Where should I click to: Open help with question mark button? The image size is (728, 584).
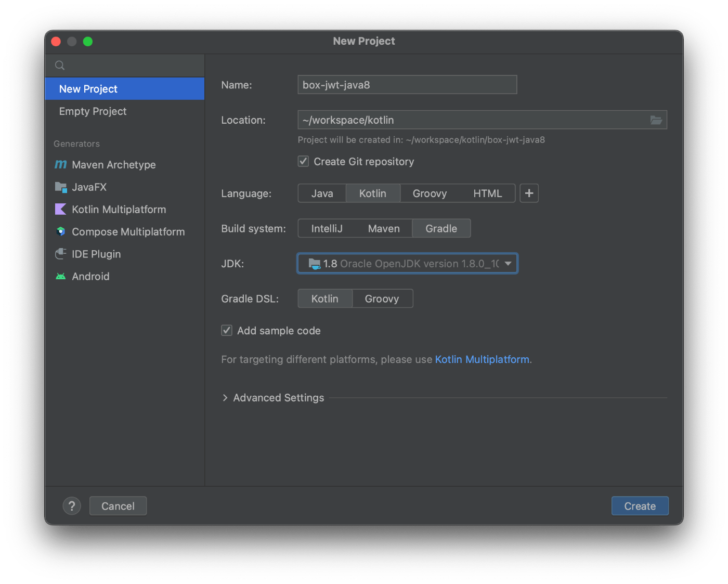[x=72, y=506]
